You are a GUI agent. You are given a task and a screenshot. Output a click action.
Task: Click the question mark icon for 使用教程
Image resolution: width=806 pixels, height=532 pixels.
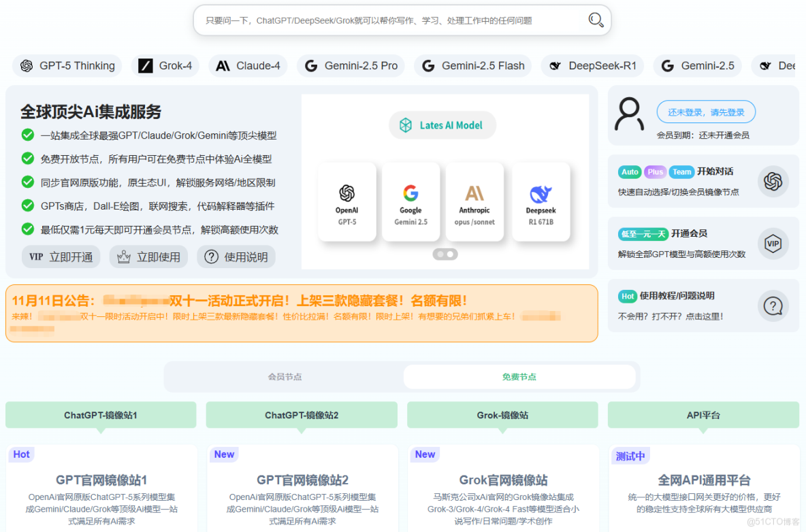[x=773, y=305]
